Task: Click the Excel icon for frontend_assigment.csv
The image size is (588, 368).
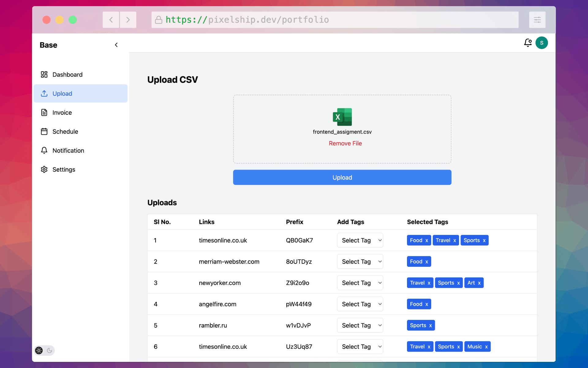Action: click(x=342, y=117)
